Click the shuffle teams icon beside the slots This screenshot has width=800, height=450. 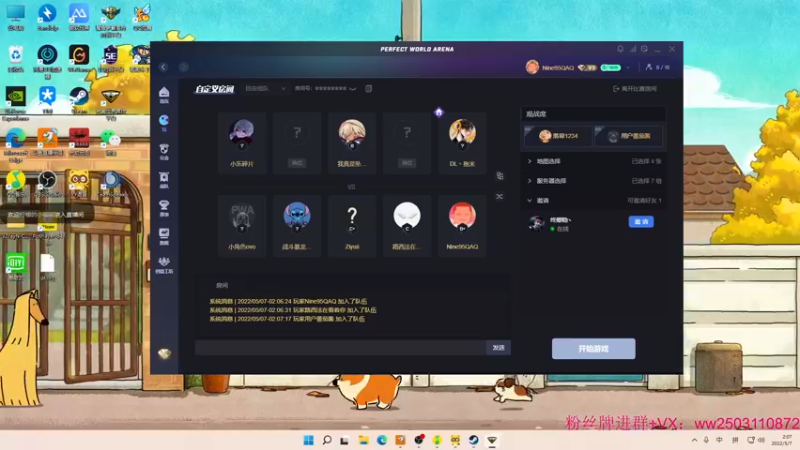click(499, 196)
